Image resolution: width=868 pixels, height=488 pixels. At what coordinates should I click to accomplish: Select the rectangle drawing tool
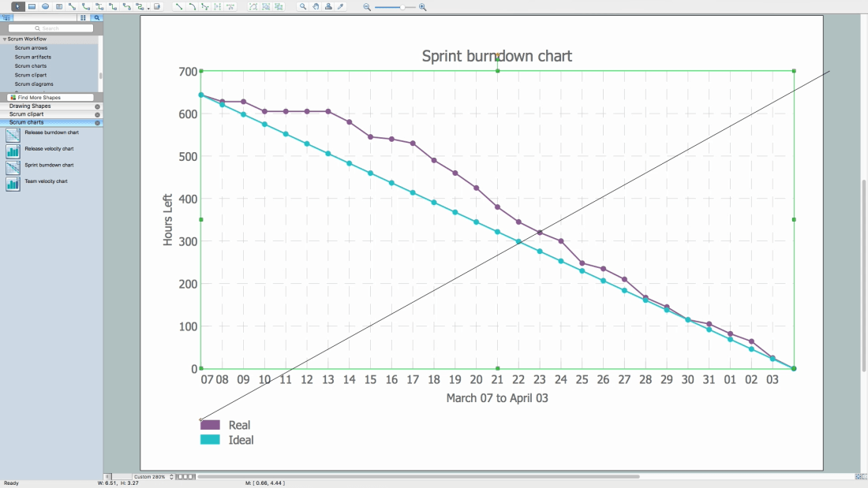pos(32,6)
